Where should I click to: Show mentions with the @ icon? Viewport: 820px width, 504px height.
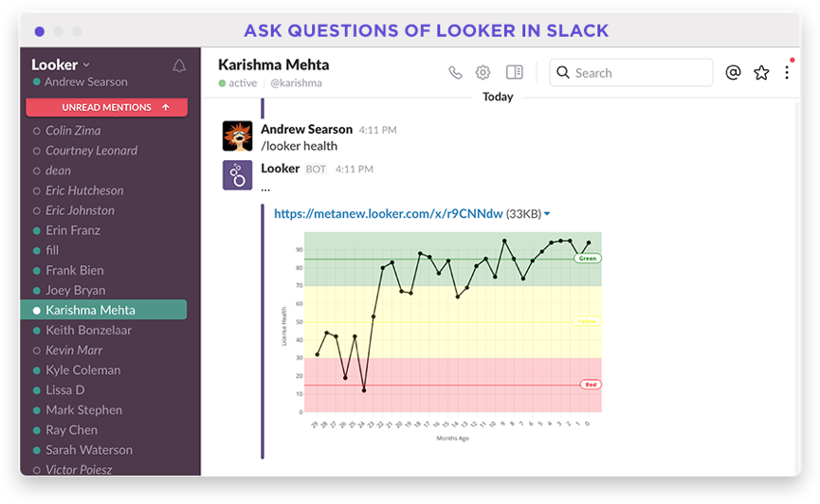coord(732,73)
